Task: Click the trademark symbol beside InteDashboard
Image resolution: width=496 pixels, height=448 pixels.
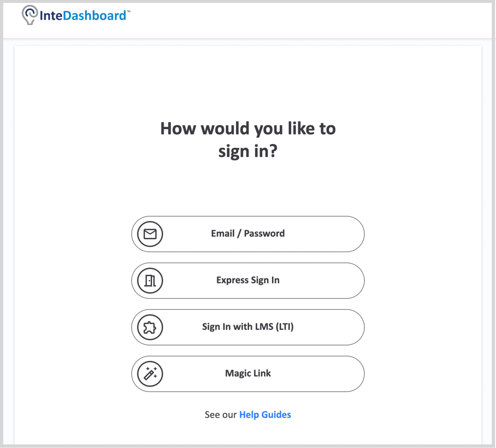Action: [x=128, y=10]
